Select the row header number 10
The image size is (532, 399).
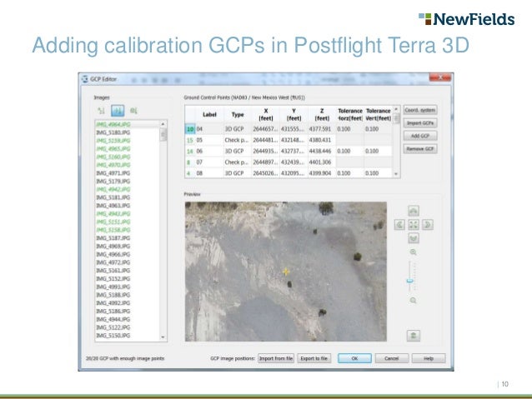(x=190, y=129)
